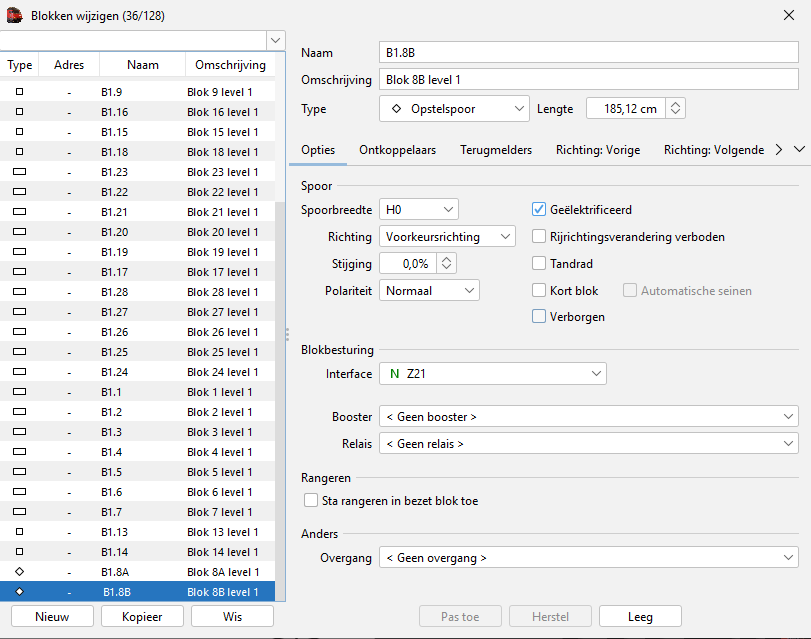Open the Booster dropdown

click(x=589, y=417)
